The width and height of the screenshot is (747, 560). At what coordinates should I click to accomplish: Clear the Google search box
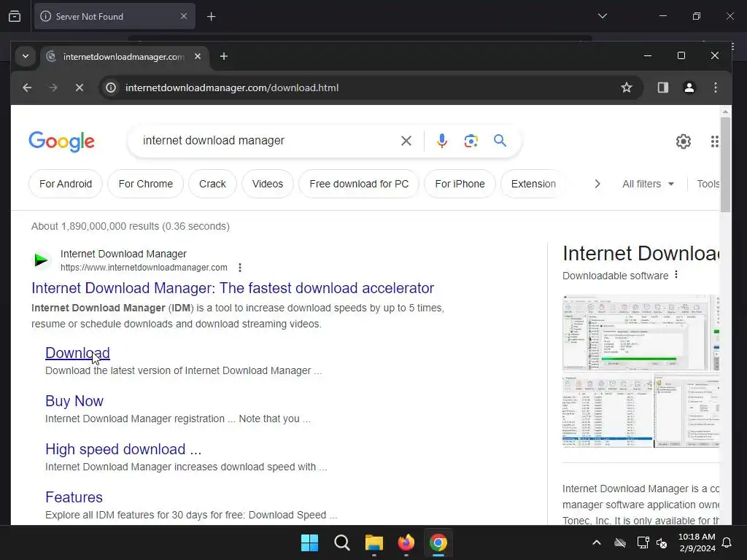click(x=406, y=141)
